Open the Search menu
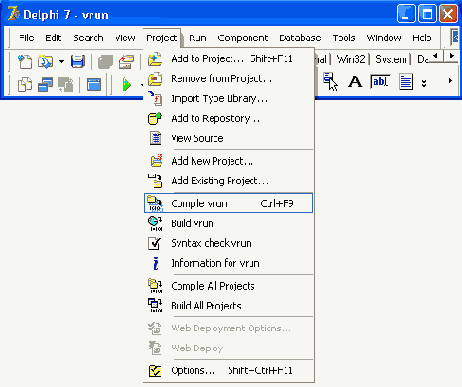Image resolution: width=462 pixels, height=387 pixels. pyautogui.click(x=88, y=38)
